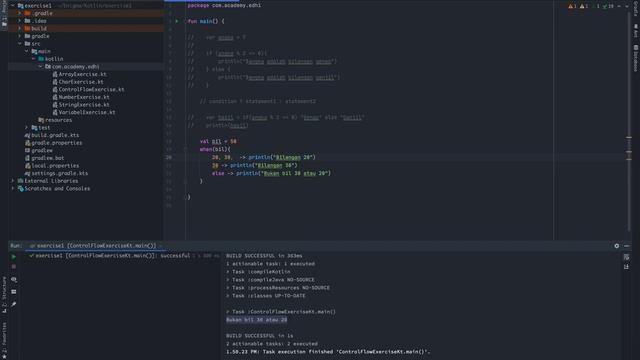The image size is (640, 360).
Task: Open ArrayExercise.kt file
Action: click(82, 74)
